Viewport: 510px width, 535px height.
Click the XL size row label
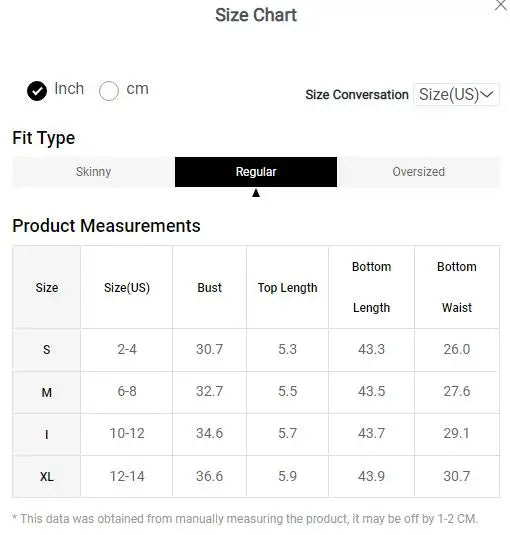pos(47,477)
